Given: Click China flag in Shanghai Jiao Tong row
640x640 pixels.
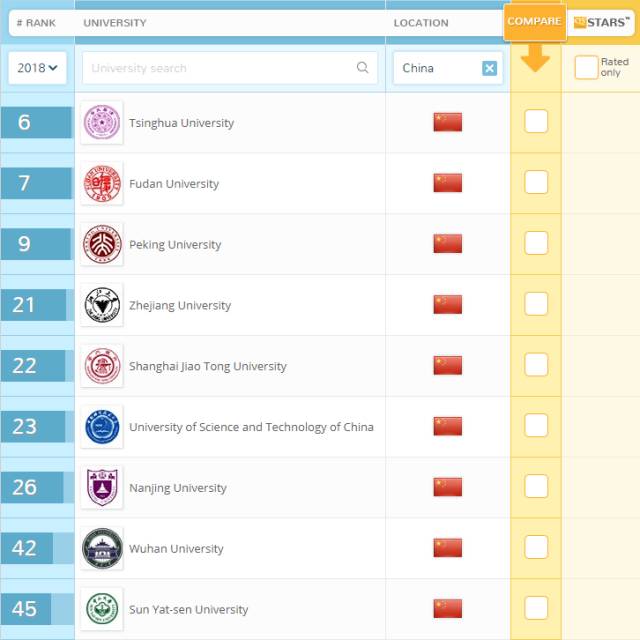Looking at the screenshot, I should tap(448, 365).
